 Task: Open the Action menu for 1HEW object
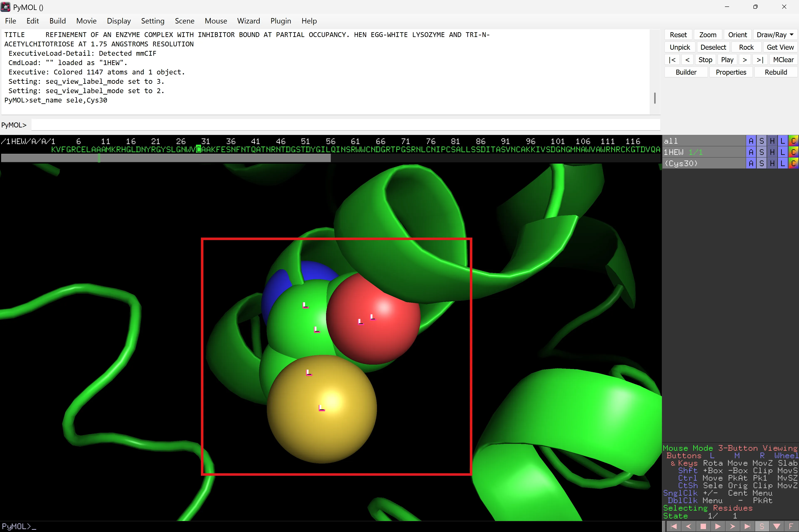tap(751, 152)
